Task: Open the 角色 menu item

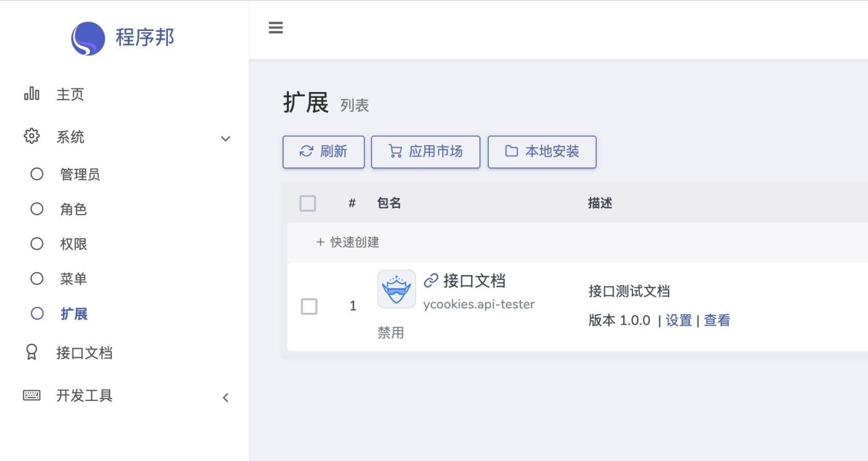Action: [73, 209]
